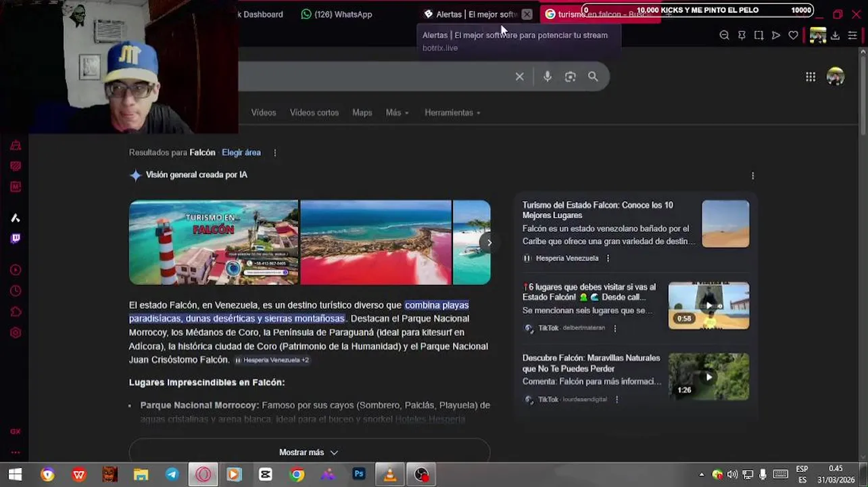Open Settings gear icon in sidebar
868x487 pixels.
pos(16,333)
